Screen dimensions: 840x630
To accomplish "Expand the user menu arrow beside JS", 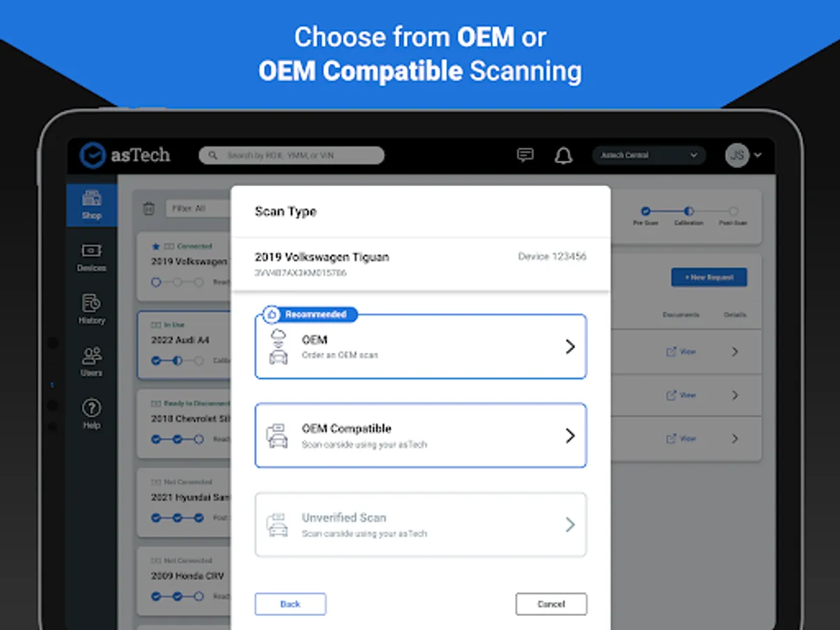I will pyautogui.click(x=758, y=155).
